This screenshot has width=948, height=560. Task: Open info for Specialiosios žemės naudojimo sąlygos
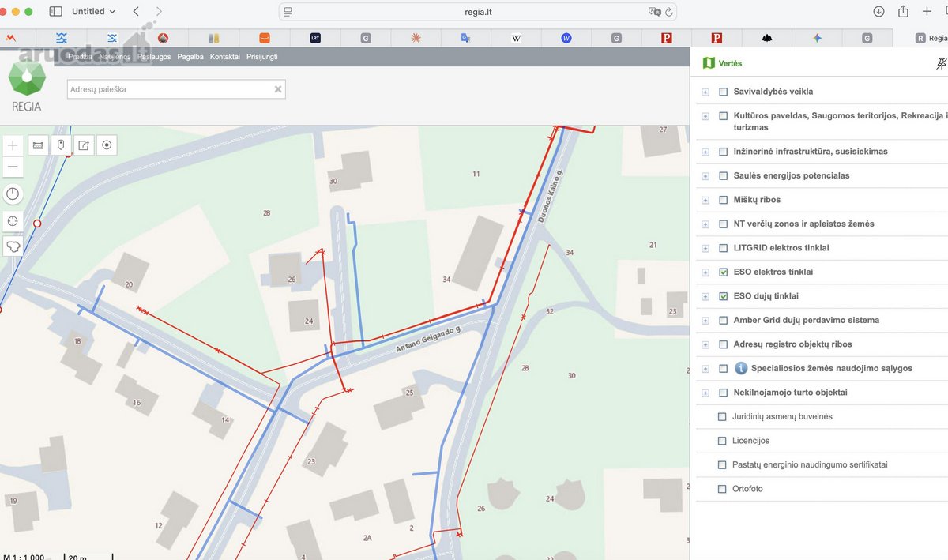coord(741,368)
